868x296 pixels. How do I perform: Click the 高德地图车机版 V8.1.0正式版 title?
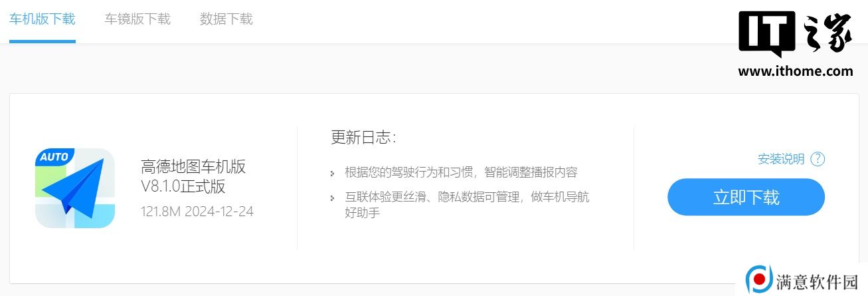click(193, 176)
